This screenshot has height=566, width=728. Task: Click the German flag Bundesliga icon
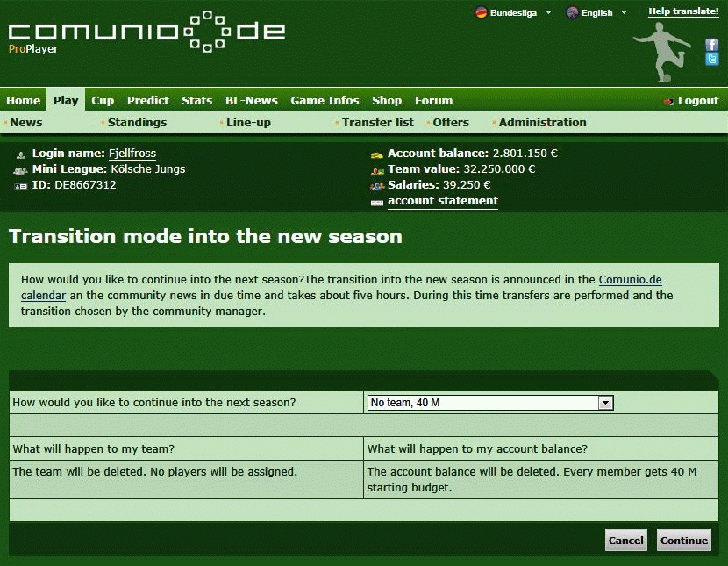coord(481,12)
